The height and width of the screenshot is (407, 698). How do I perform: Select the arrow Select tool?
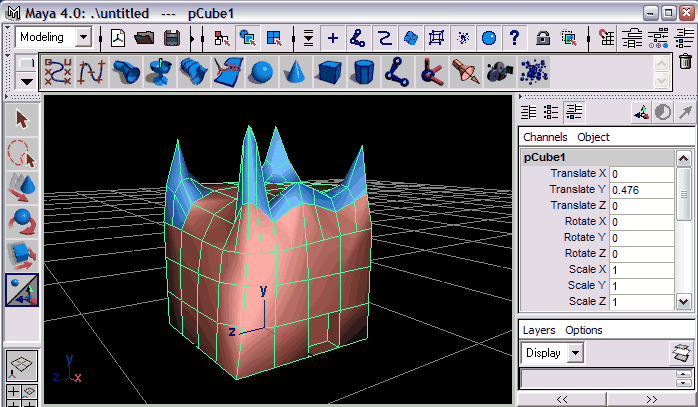click(x=22, y=121)
